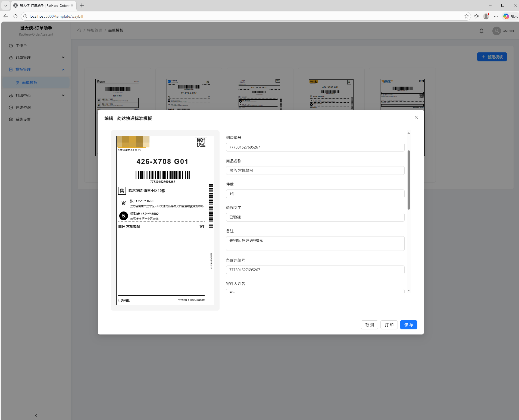Open the 系统设置 menu item
Image resolution: width=519 pixels, height=420 pixels.
point(23,119)
